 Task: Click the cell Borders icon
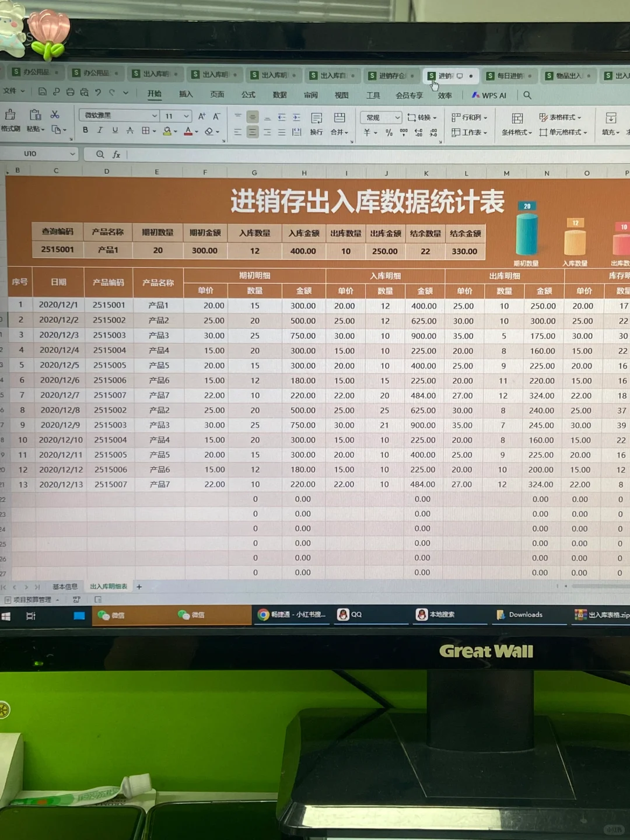(x=146, y=131)
